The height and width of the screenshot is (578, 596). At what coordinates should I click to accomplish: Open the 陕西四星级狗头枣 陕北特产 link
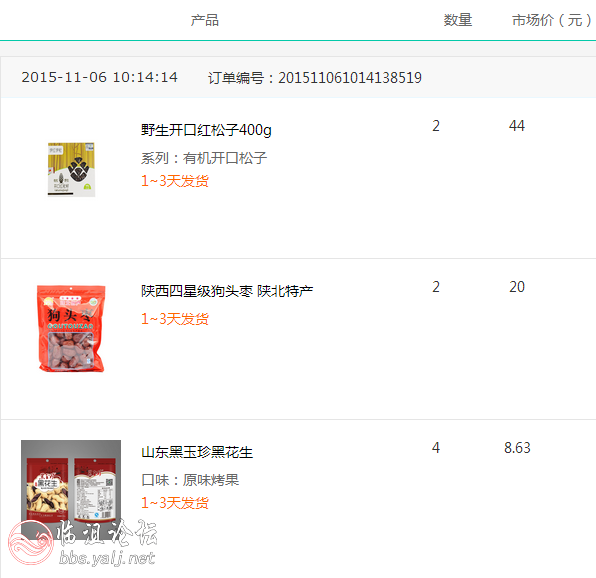tap(227, 291)
